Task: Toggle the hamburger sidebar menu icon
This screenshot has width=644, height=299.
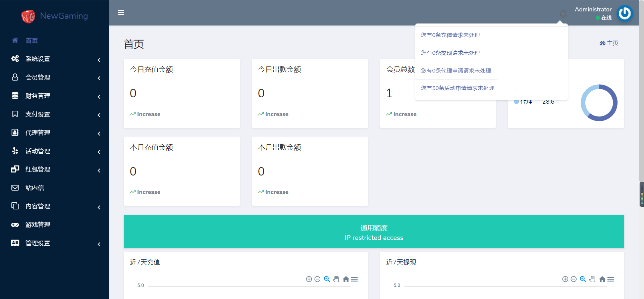Action: (x=121, y=12)
